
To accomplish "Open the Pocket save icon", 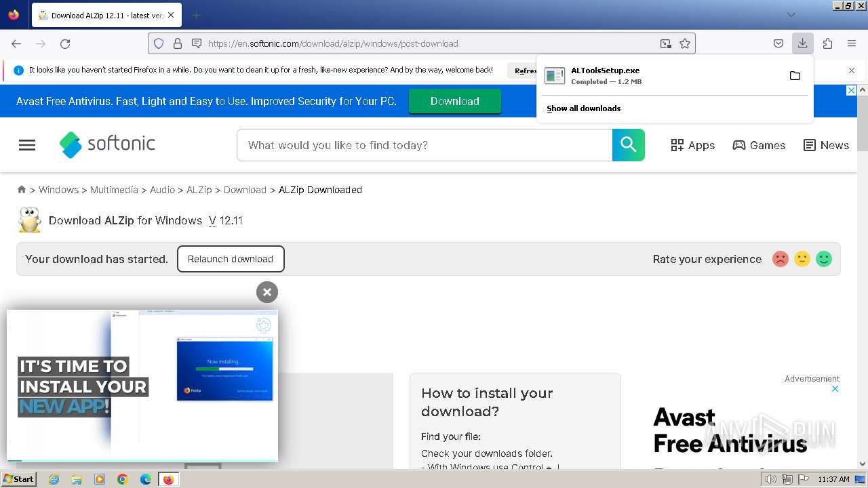I will (x=778, y=43).
